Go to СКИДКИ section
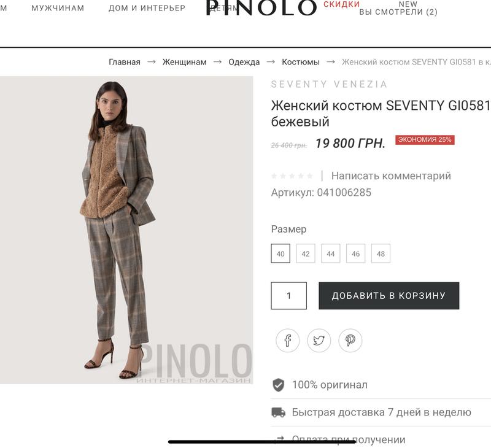 (341, 4)
